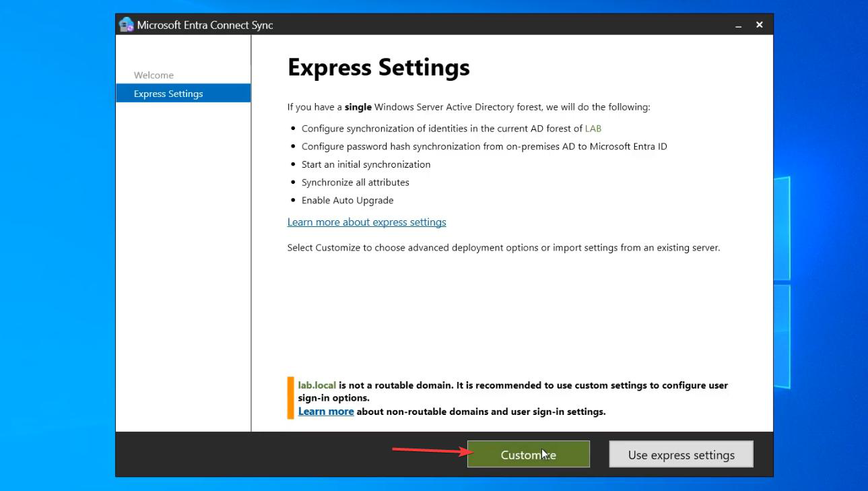Minimize the Entra Connect Sync window
The height and width of the screenshot is (491, 868).
pyautogui.click(x=738, y=25)
